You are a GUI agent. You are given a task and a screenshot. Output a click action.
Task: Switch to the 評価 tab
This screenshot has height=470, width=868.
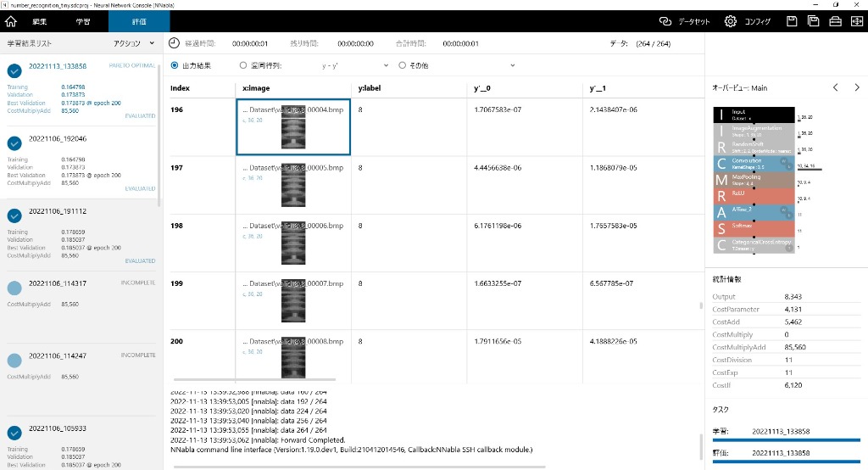tap(139, 21)
